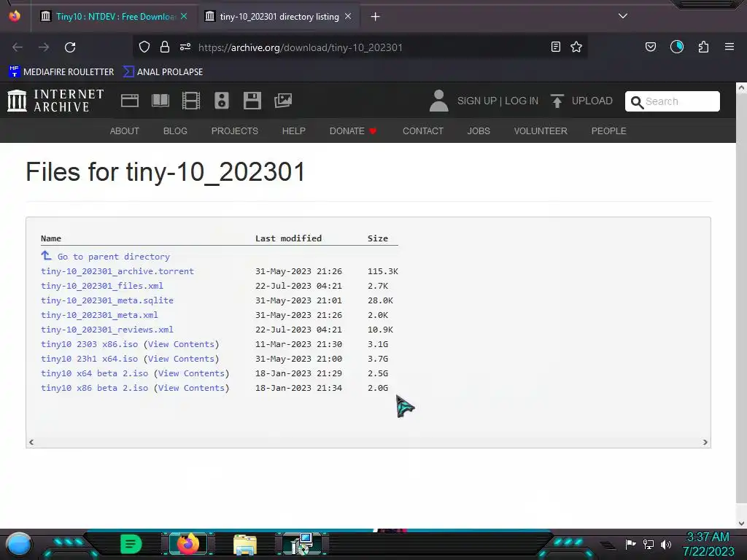Click page vertical scrollbar down arrow
747x560 pixels.
pyautogui.click(x=741, y=524)
